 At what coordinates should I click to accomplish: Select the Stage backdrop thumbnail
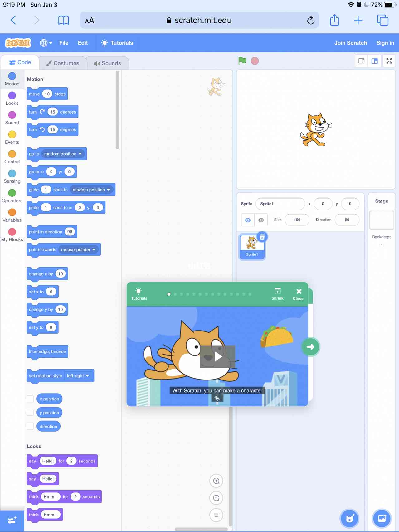point(382,220)
